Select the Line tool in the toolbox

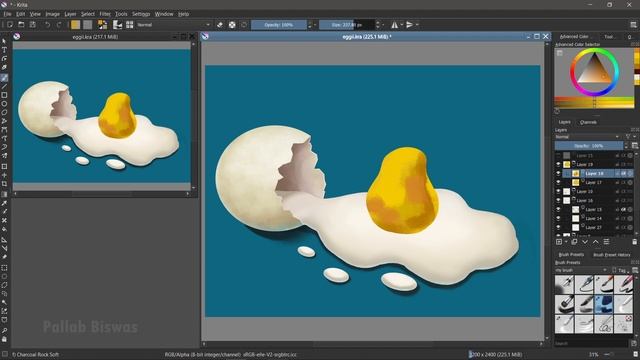coord(4,87)
